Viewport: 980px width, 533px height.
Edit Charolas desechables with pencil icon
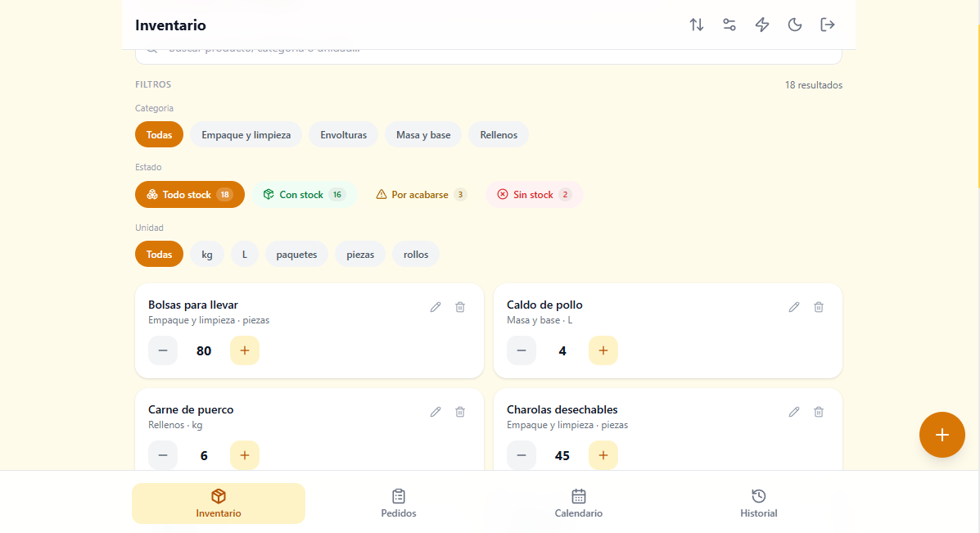point(794,412)
